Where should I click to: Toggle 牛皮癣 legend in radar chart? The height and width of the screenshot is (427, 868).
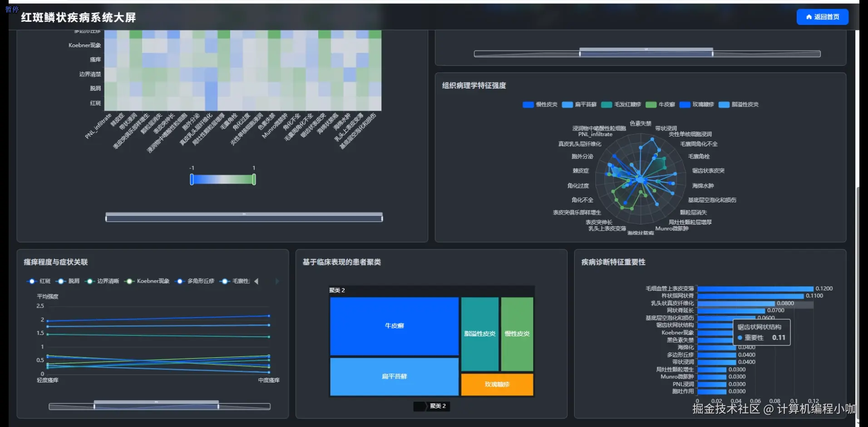[661, 104]
